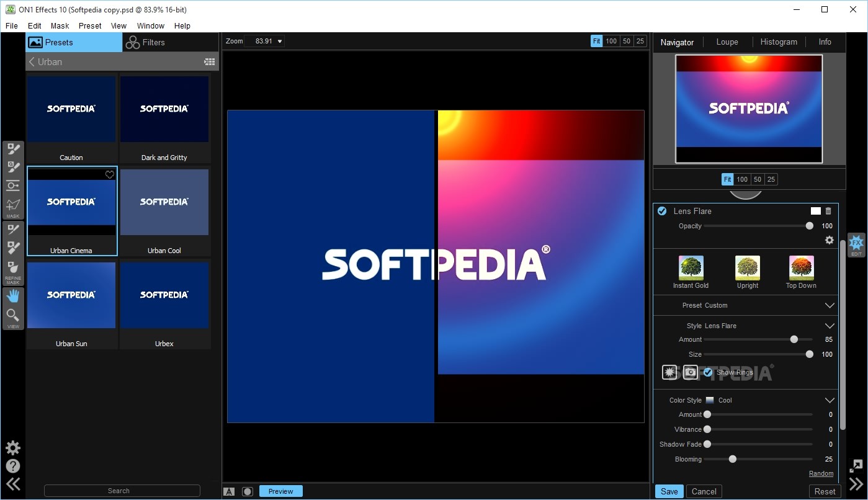Collapse the left panel with double arrows
The width and height of the screenshot is (868, 500).
point(13,484)
